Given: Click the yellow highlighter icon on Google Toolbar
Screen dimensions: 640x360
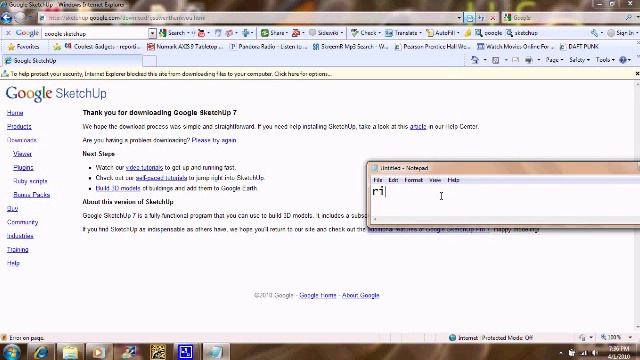Looking at the screenshot, I should (x=468, y=33).
